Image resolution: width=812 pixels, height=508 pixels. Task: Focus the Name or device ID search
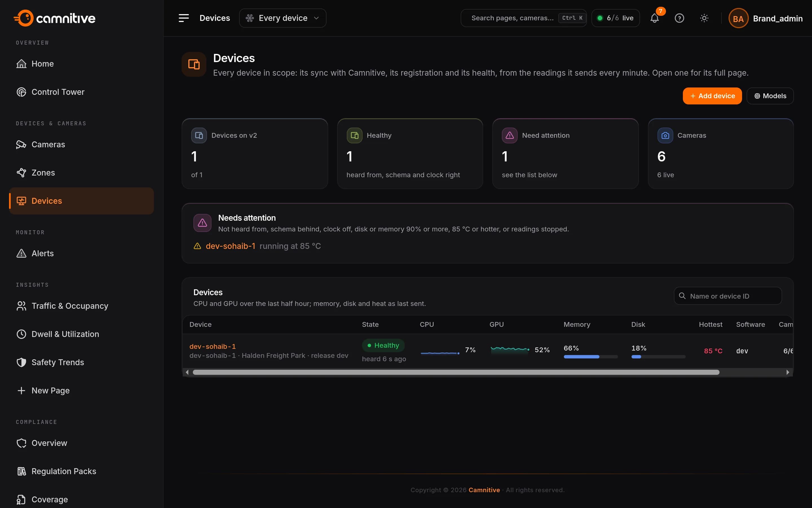click(x=727, y=296)
